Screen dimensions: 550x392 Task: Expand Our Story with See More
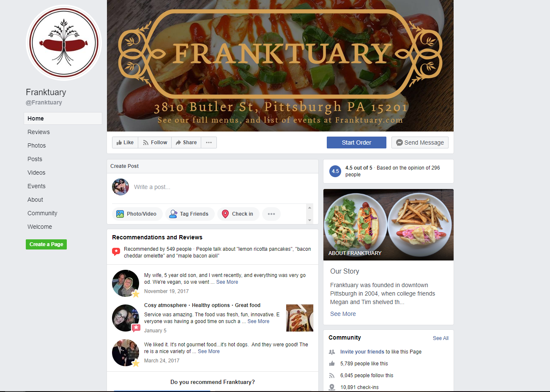point(343,314)
